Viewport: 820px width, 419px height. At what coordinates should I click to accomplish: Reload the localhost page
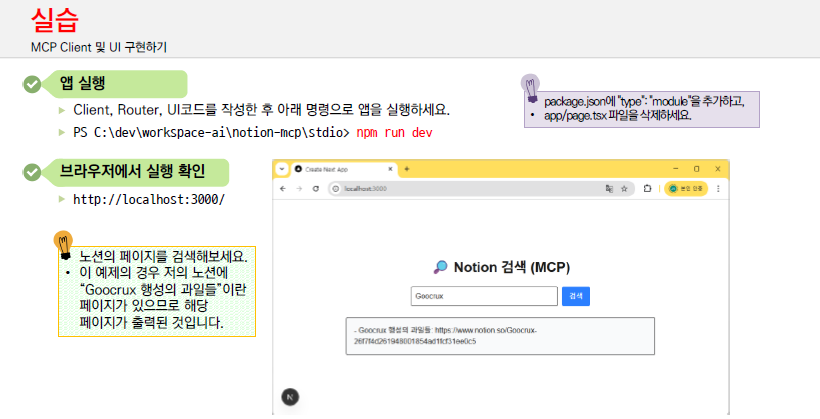point(315,189)
